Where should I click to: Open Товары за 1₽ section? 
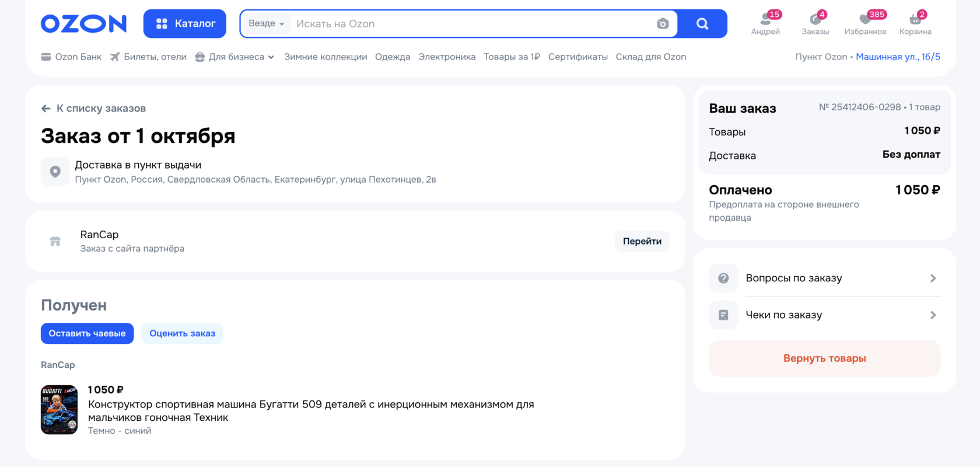pos(512,57)
